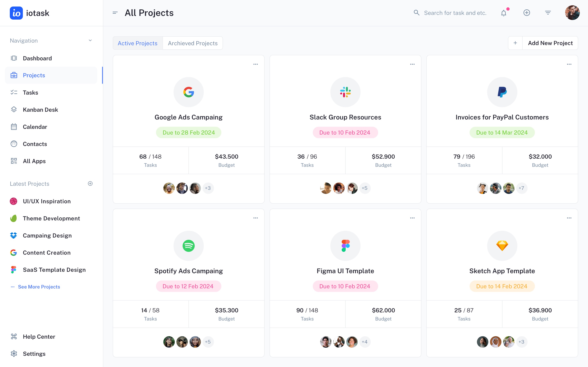Switch to Archieved Projects tab

tap(193, 43)
